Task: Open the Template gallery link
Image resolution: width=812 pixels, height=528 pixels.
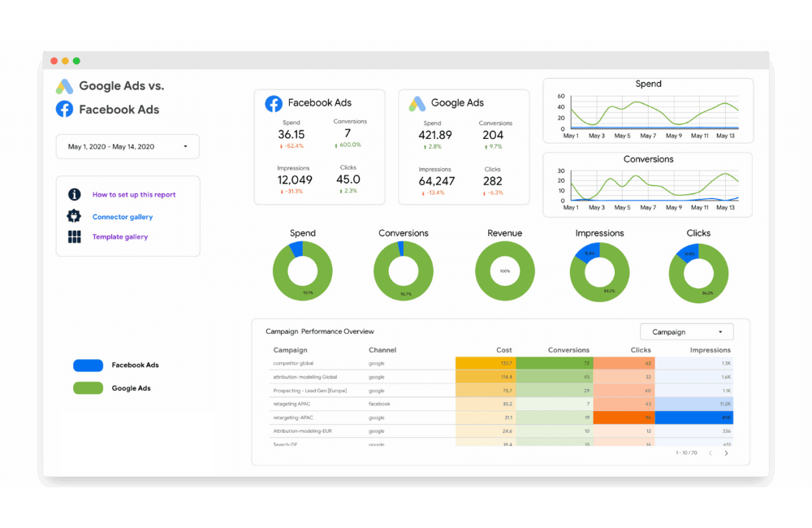Action: point(120,237)
